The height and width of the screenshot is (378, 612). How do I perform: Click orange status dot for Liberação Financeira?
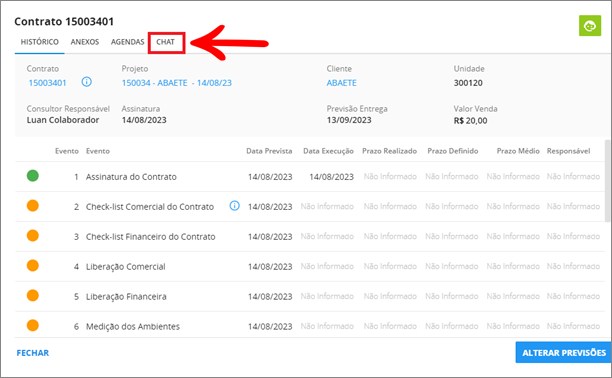tap(33, 296)
